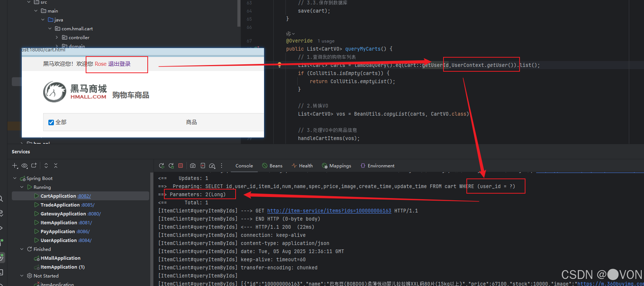Click the Services panel title
Image resolution: width=644 pixels, height=286 pixels.
coord(21,152)
